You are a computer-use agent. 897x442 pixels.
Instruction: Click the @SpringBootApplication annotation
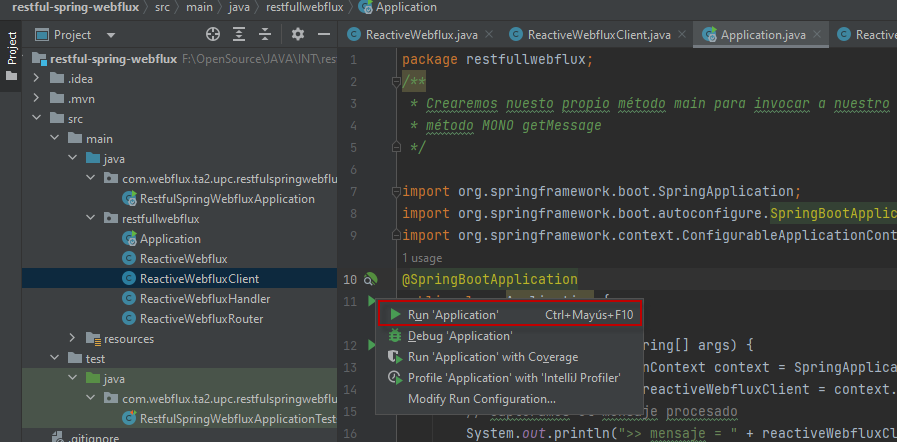pyautogui.click(x=490, y=280)
